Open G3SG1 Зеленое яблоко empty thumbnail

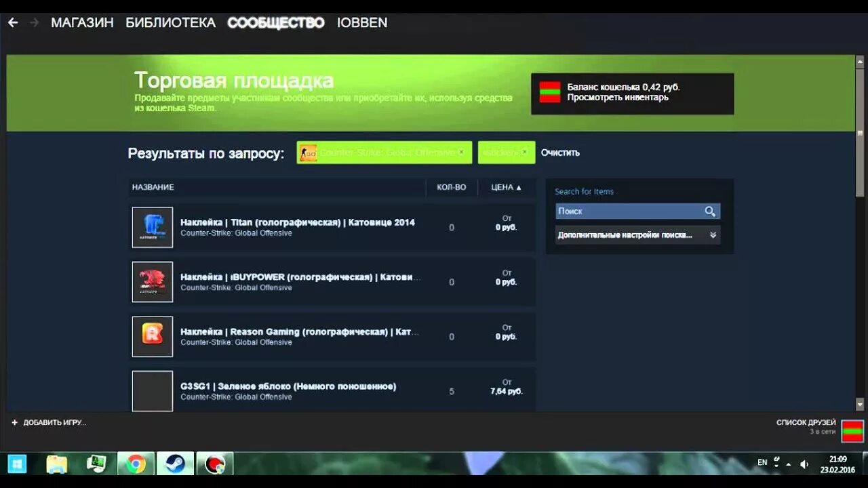point(153,391)
